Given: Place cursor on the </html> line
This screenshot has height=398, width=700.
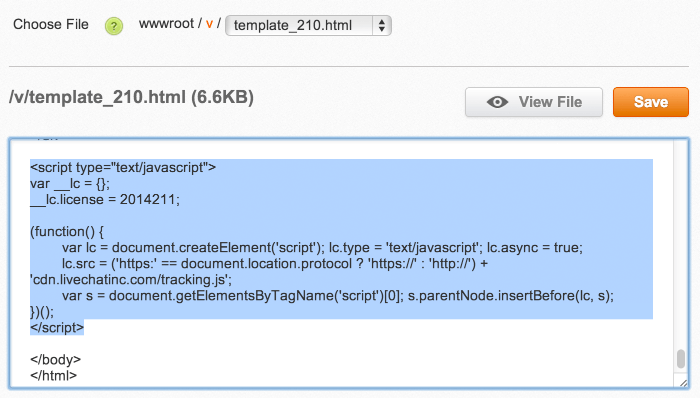Looking at the screenshot, I should coord(54,376).
